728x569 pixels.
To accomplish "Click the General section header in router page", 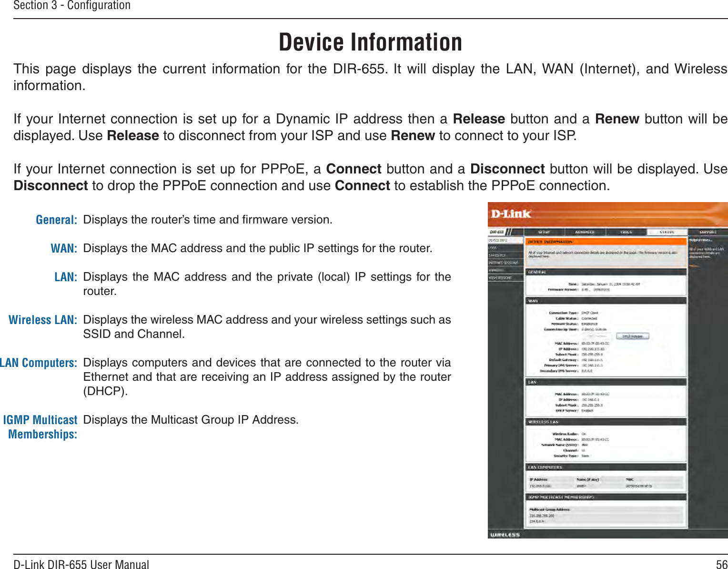I will (606, 272).
